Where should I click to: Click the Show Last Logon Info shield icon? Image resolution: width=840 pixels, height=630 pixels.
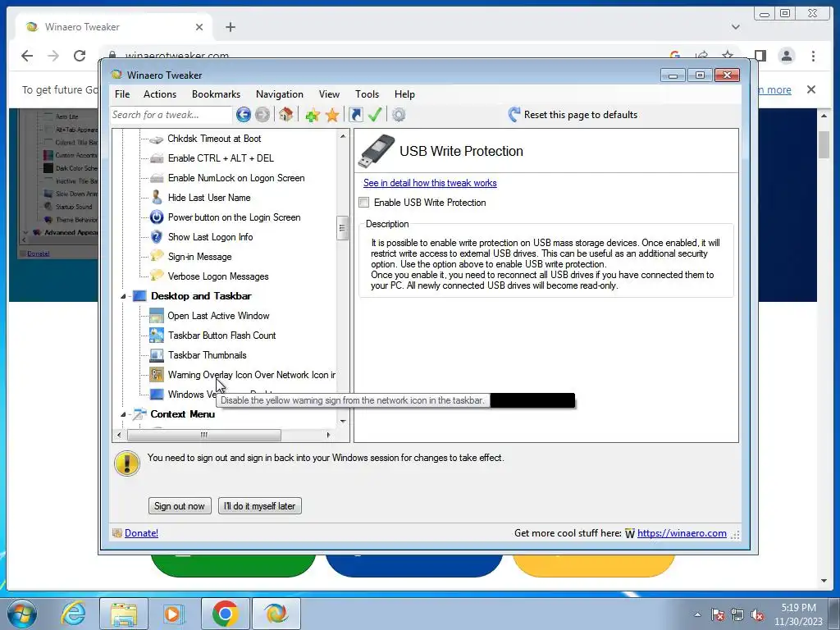pyautogui.click(x=157, y=237)
